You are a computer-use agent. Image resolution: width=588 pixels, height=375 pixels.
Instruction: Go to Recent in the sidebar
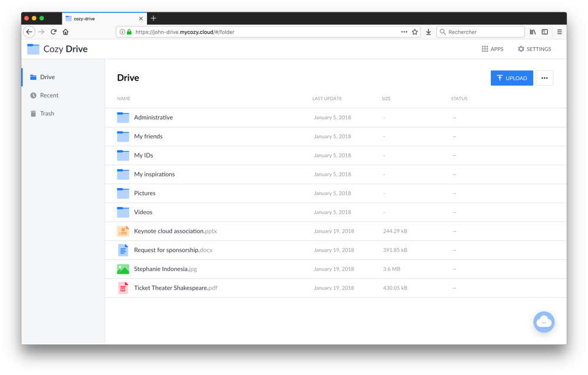point(49,95)
